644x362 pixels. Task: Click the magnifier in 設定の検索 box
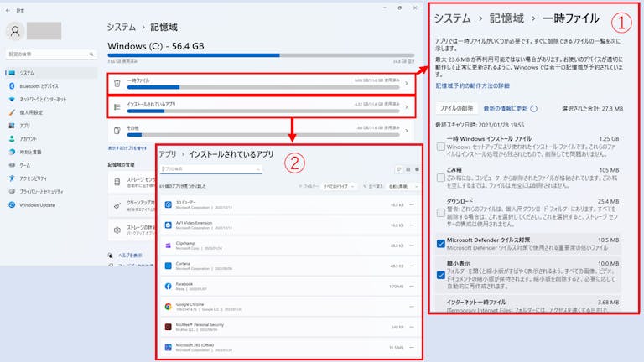[x=91, y=54]
